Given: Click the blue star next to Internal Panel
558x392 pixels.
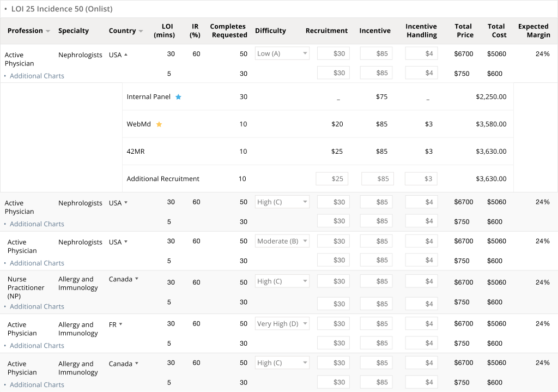Looking at the screenshot, I should [x=178, y=97].
